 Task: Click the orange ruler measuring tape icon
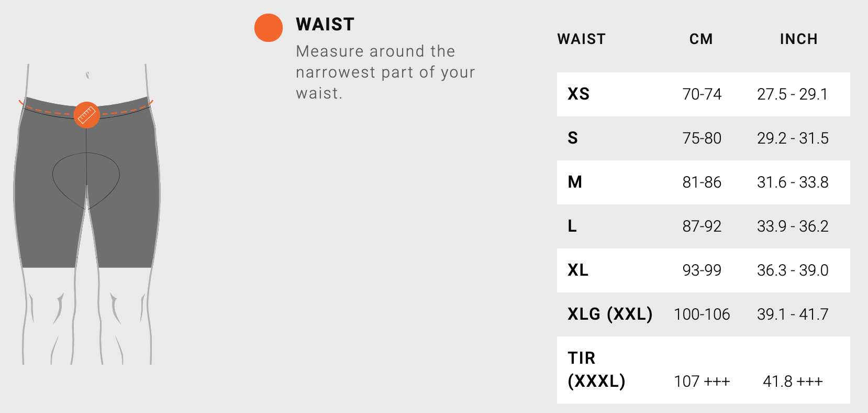(87, 115)
